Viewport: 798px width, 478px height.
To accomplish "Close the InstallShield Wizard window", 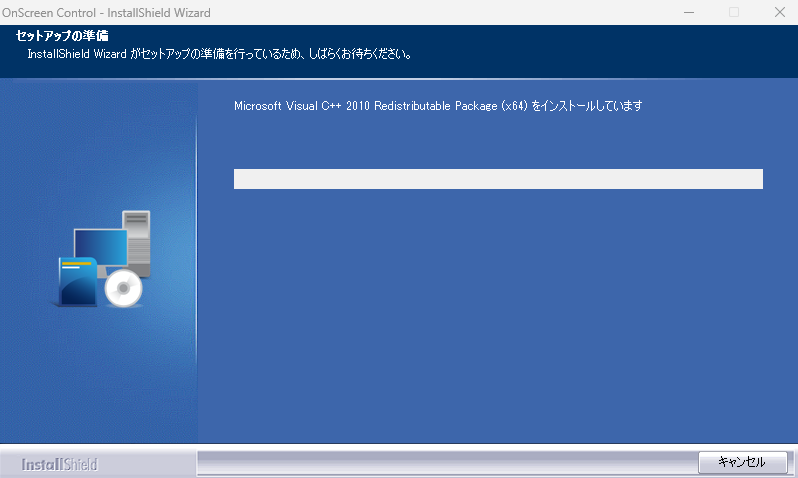I will tap(780, 12).
